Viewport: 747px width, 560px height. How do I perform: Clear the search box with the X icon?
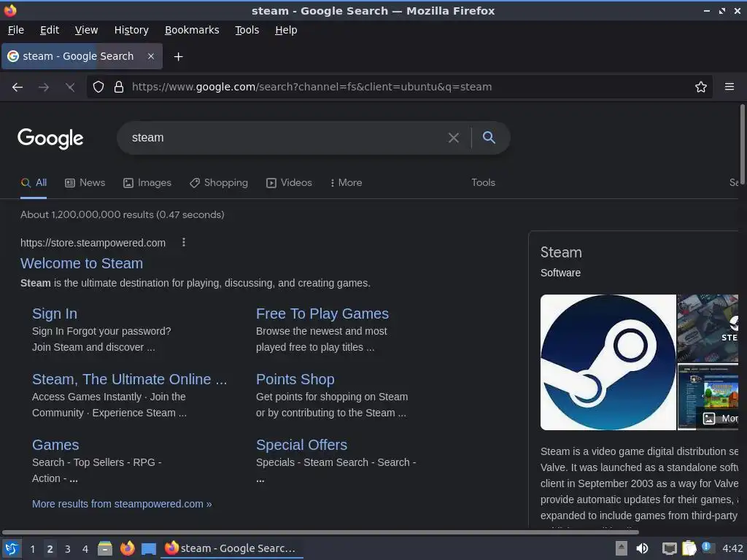click(x=454, y=138)
